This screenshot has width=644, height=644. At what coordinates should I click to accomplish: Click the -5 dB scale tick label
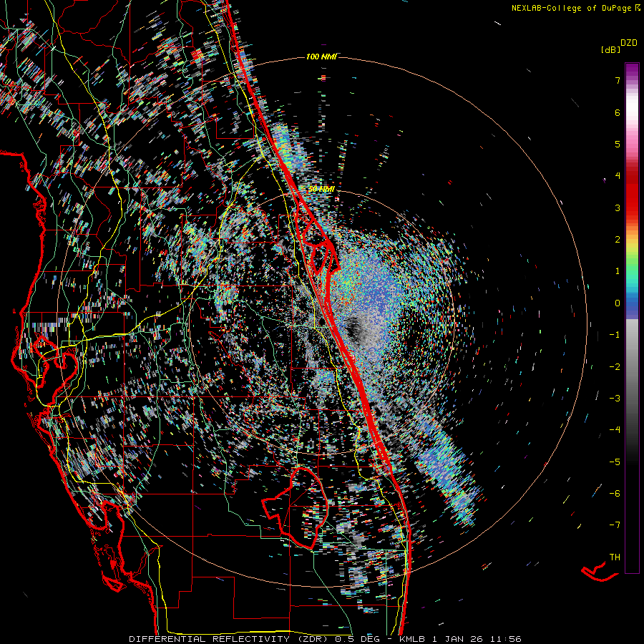[x=615, y=462]
